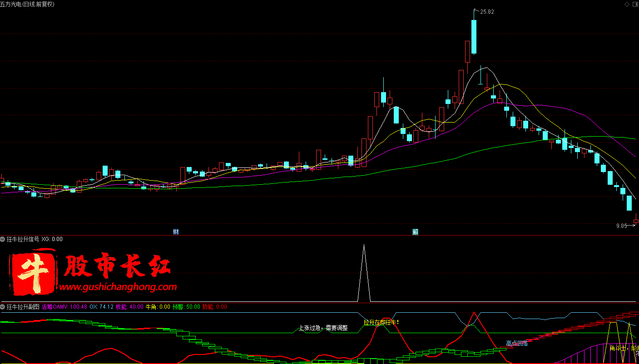Click the XG: 0.00 value
Screen dimensions: 639x364
(x=52, y=239)
